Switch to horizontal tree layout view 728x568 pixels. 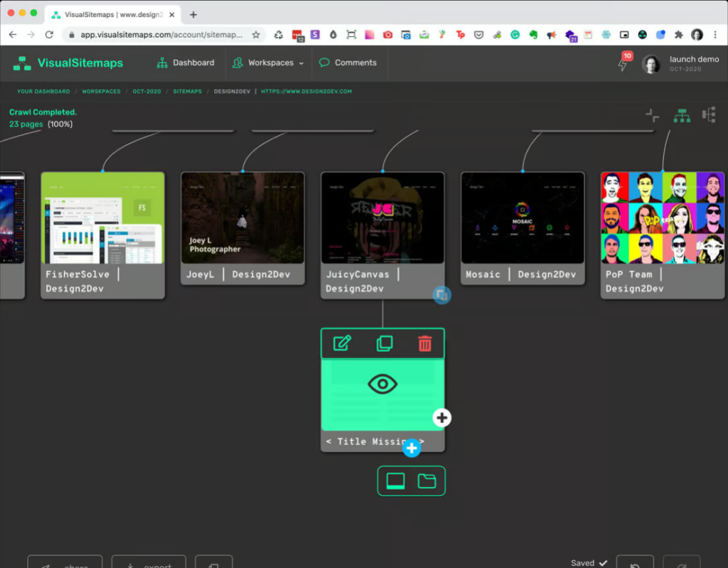709,115
